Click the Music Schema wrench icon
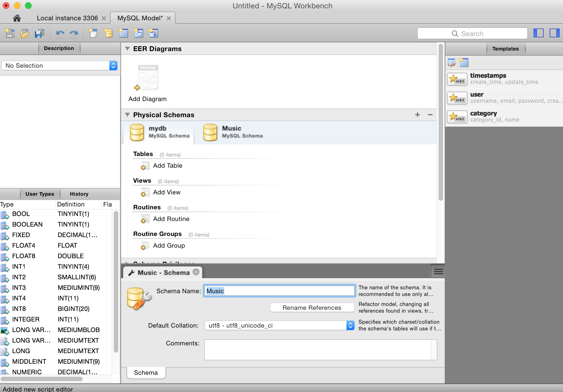Viewport: 563px width, 392px height. pyautogui.click(x=131, y=272)
